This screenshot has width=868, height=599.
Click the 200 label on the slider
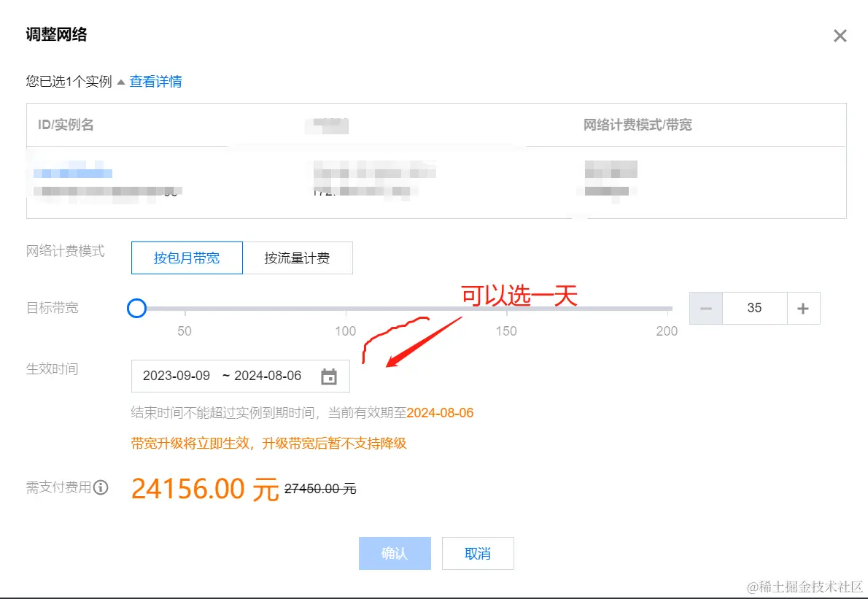point(667,331)
